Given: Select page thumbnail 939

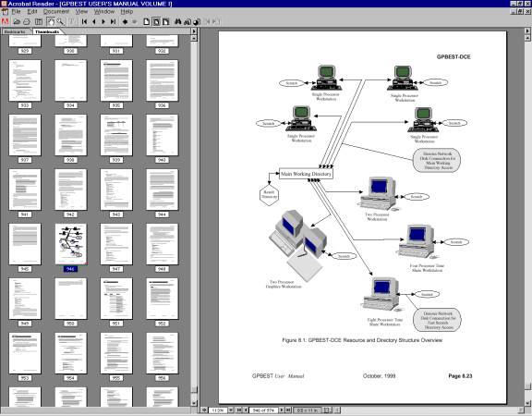Looking at the screenshot, I should [116, 135].
